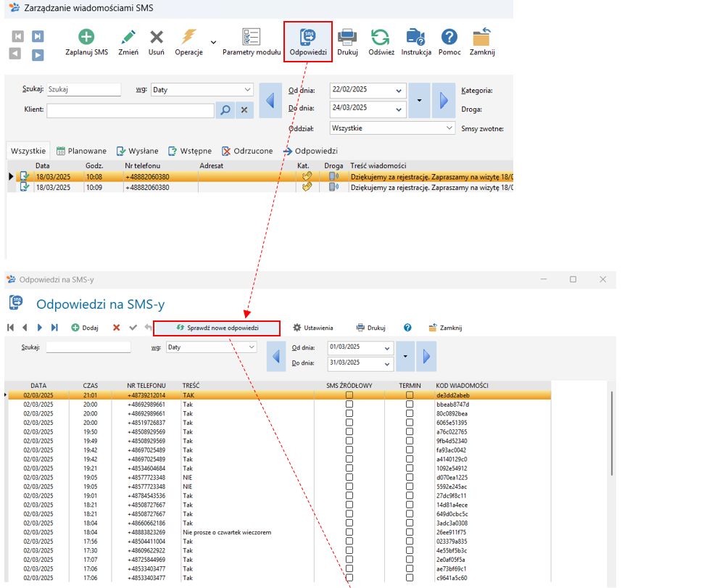Toggle SMS źródłowy checkbox for 14d81a4ece
Image resolution: width=709 pixels, height=588 pixels.
(349, 505)
